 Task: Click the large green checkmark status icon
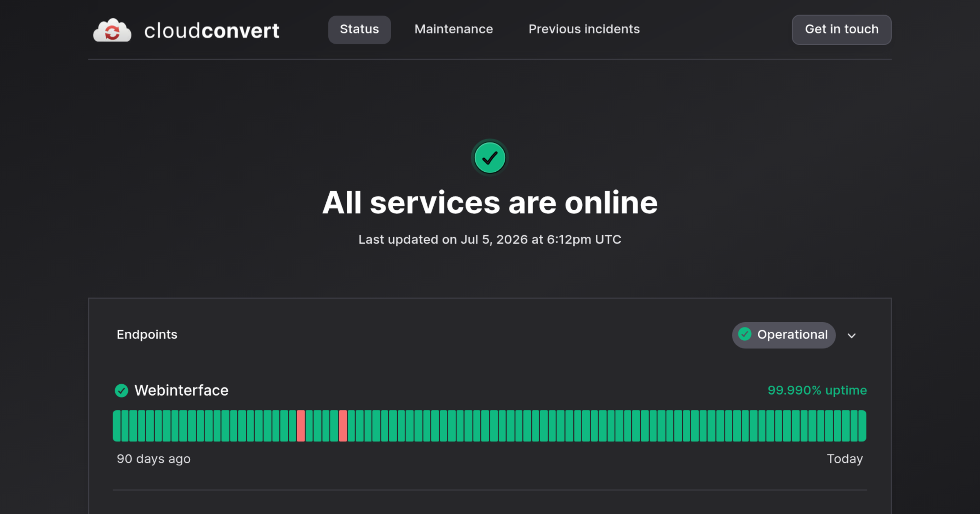point(490,157)
